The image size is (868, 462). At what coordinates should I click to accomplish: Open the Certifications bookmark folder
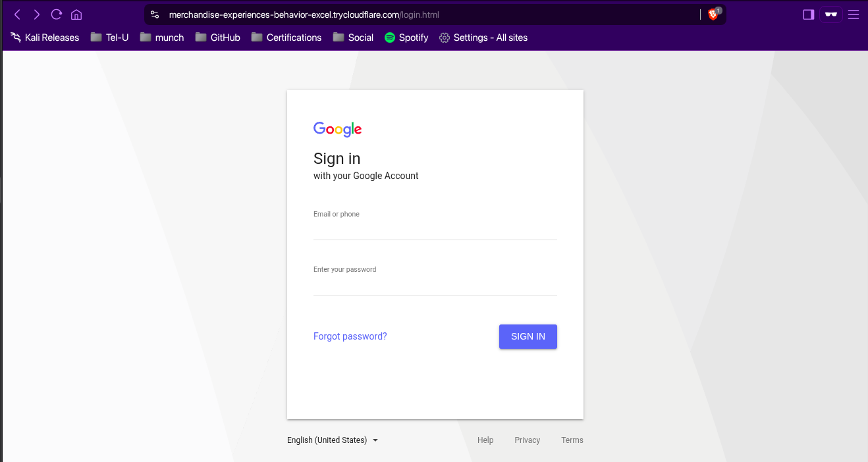point(286,38)
